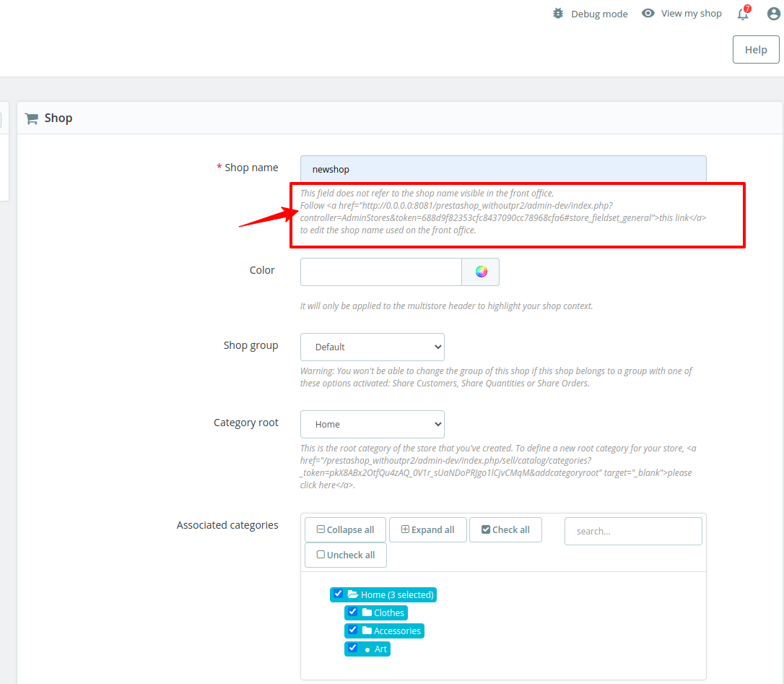Open the Category root dropdown
This screenshot has width=784, height=684.
coord(372,424)
